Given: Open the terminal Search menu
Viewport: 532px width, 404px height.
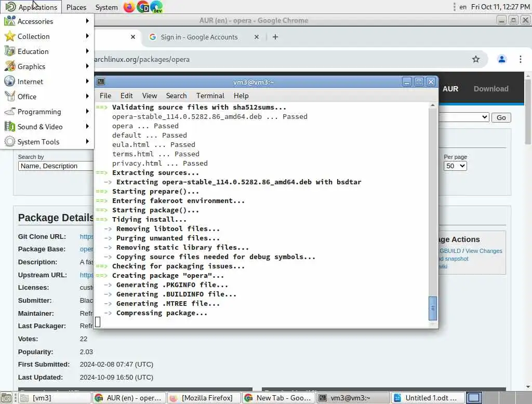Looking at the screenshot, I should (177, 96).
